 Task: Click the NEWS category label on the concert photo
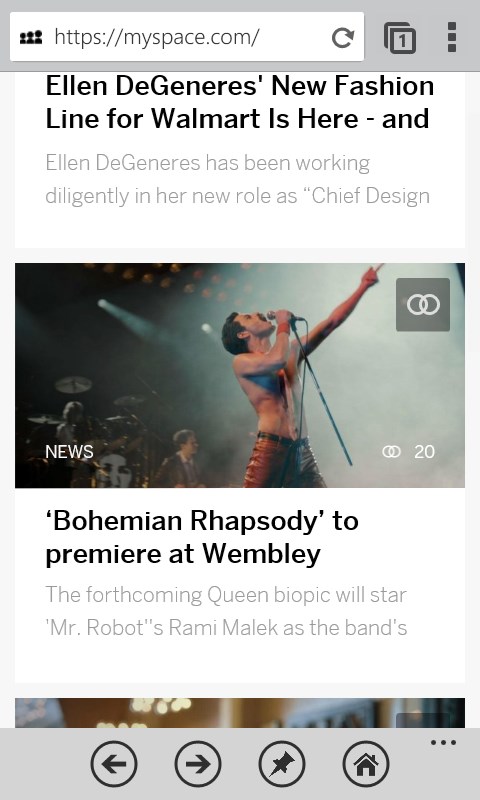tap(69, 452)
